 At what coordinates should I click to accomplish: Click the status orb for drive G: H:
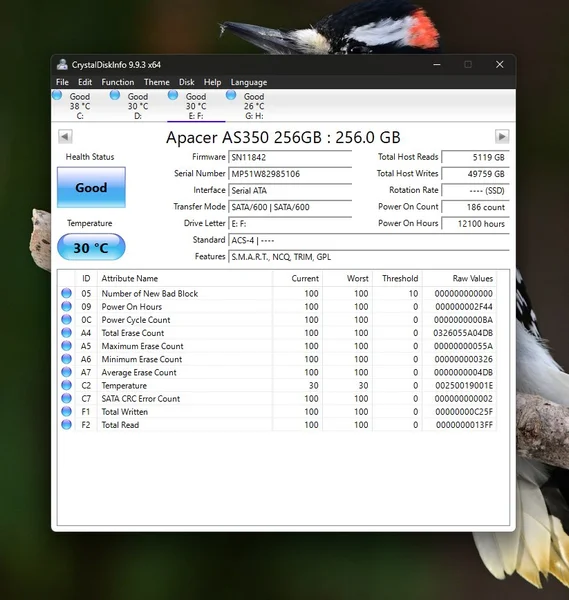point(231,95)
